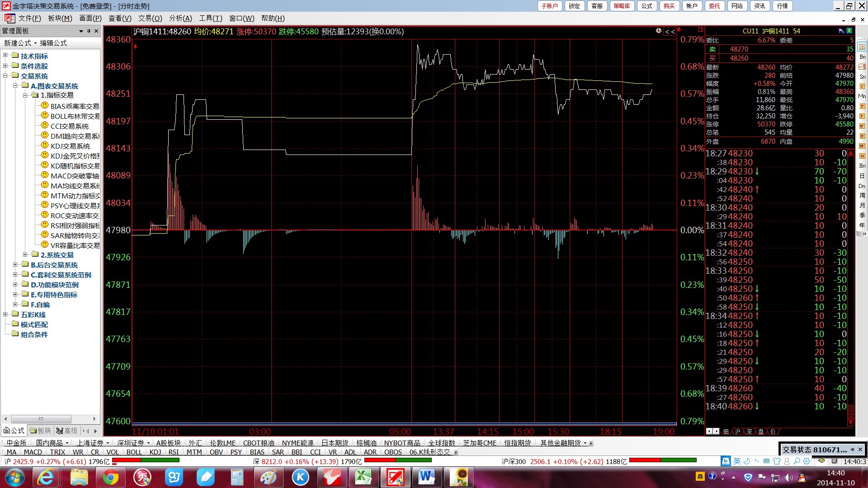Click the 委托 button in the top bar

714,6
